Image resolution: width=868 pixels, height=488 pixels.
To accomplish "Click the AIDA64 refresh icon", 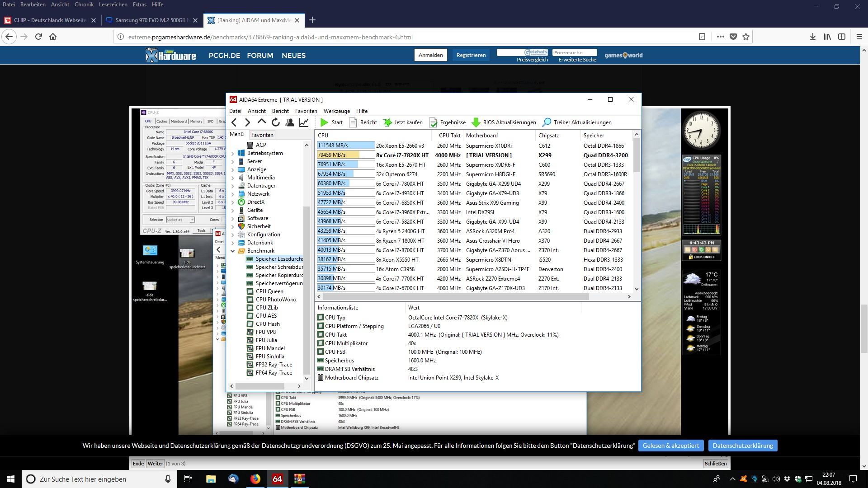I will [x=276, y=122].
